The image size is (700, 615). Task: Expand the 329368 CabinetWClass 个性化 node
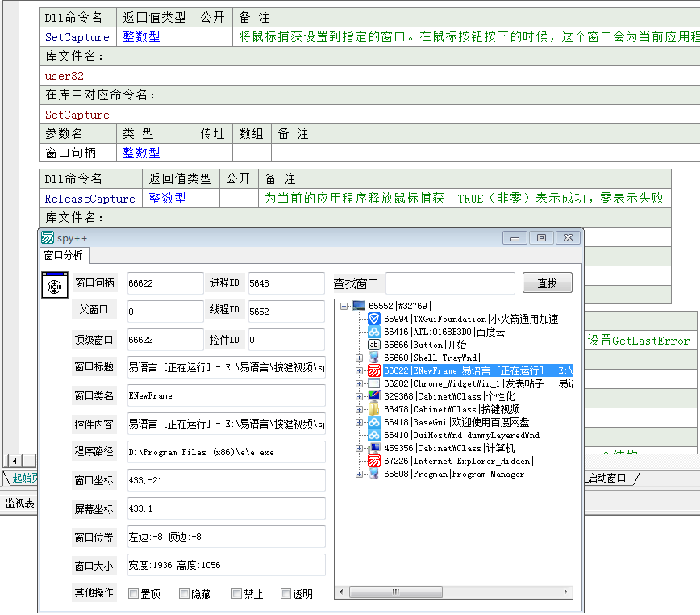coord(359,396)
